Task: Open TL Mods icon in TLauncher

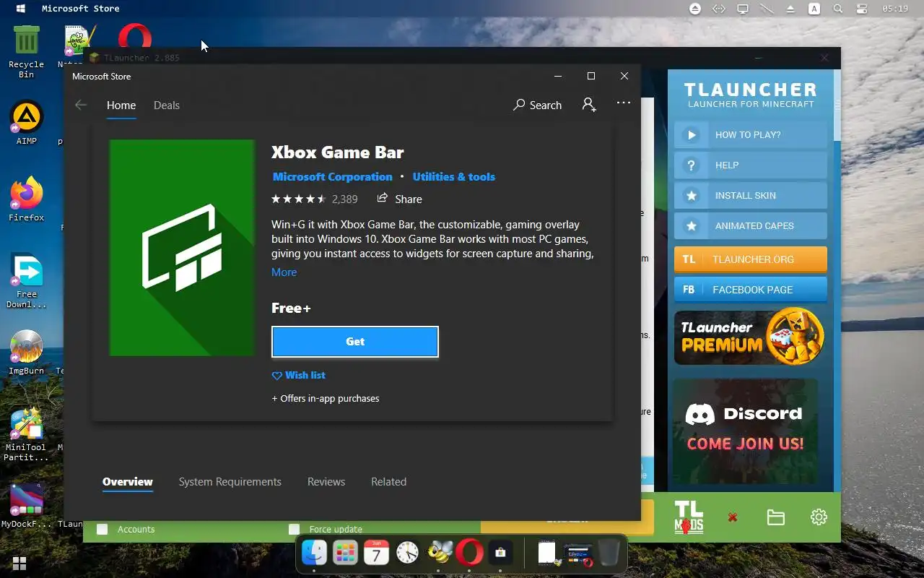Action: [x=689, y=517]
